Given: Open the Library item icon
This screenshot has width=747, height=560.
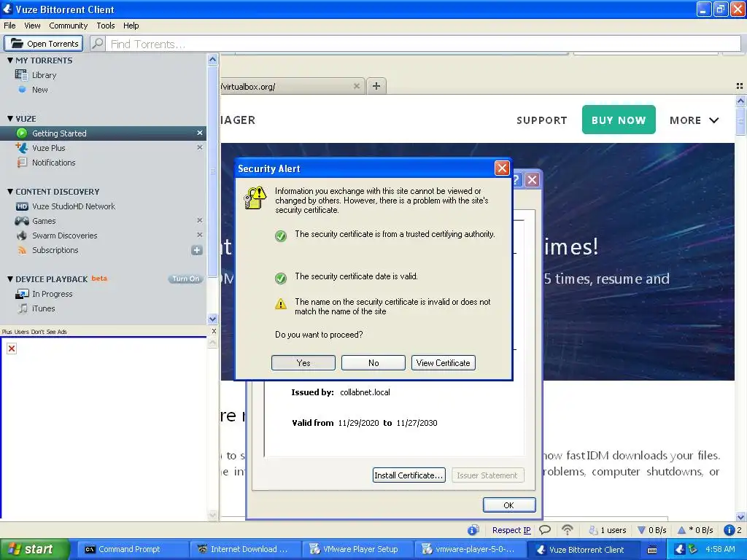Looking at the screenshot, I should [21, 75].
